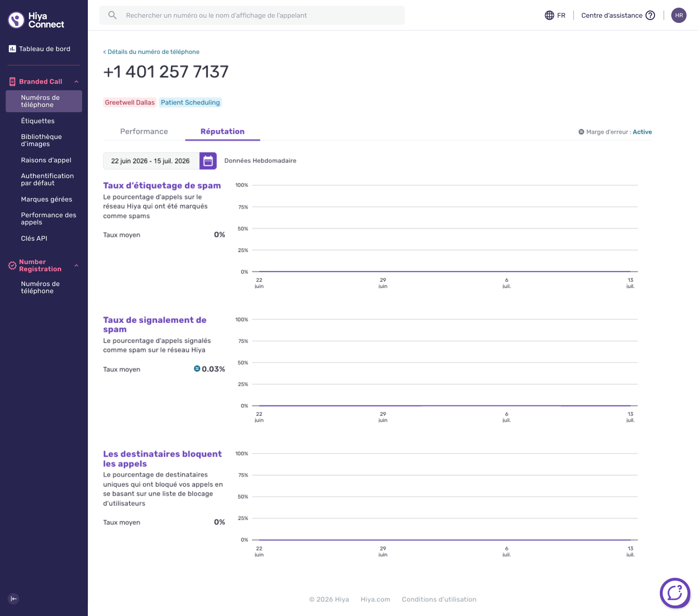
Task: Click the Hiya Connect logo
Action: pos(36,20)
